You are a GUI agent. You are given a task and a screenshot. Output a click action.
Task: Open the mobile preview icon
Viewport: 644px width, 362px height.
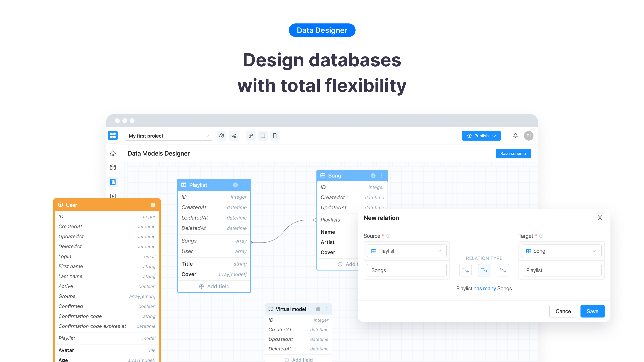coord(275,136)
